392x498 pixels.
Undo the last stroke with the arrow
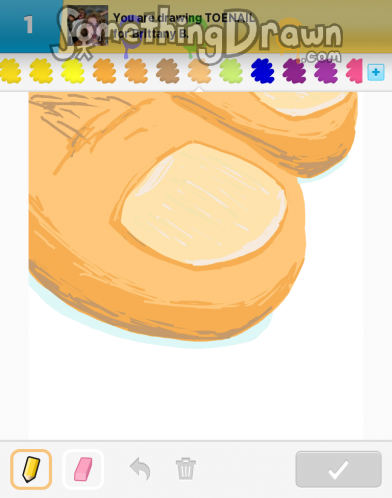140,469
